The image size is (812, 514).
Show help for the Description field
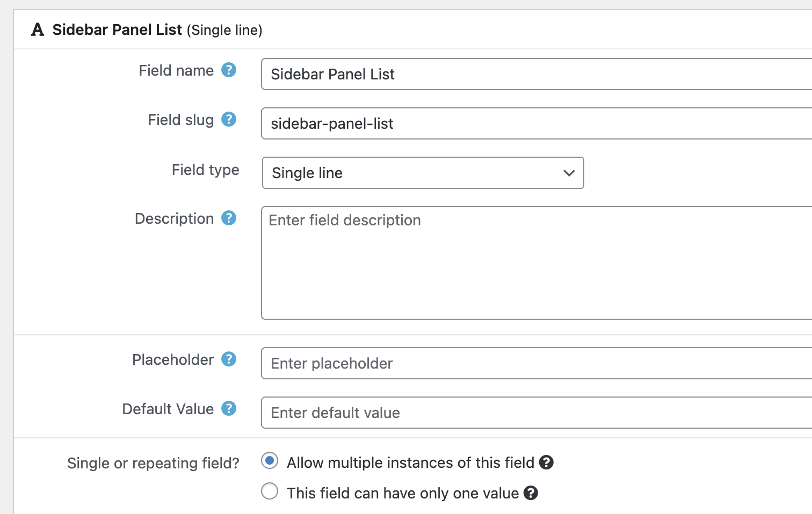pyautogui.click(x=229, y=218)
